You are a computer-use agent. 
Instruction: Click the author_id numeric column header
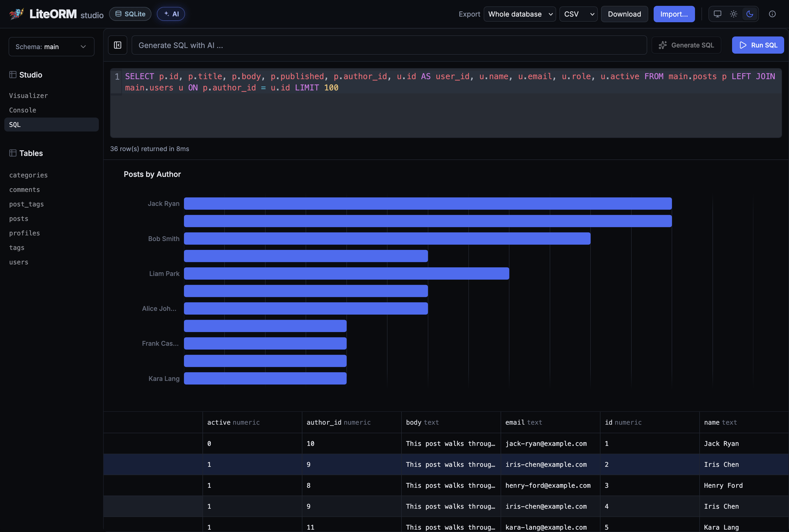[x=351, y=422]
